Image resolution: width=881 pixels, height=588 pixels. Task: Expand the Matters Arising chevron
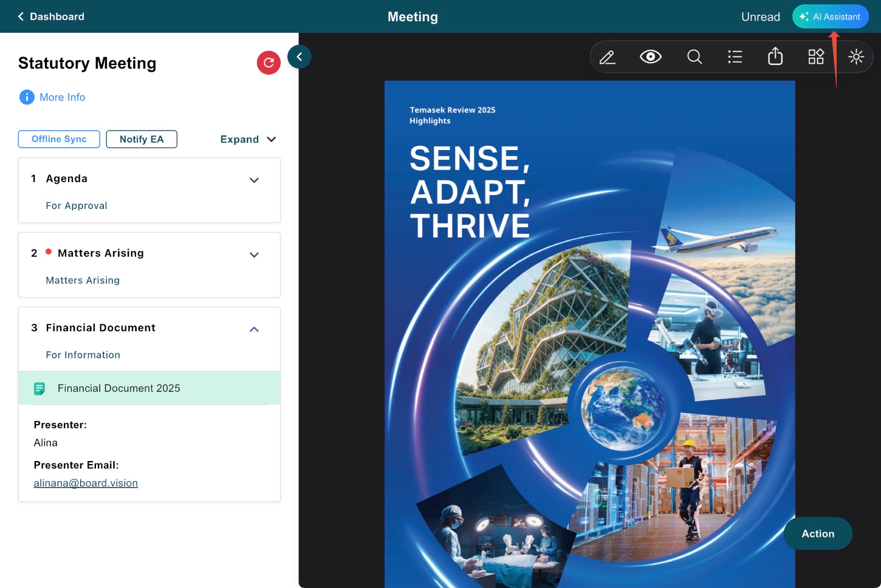255,255
